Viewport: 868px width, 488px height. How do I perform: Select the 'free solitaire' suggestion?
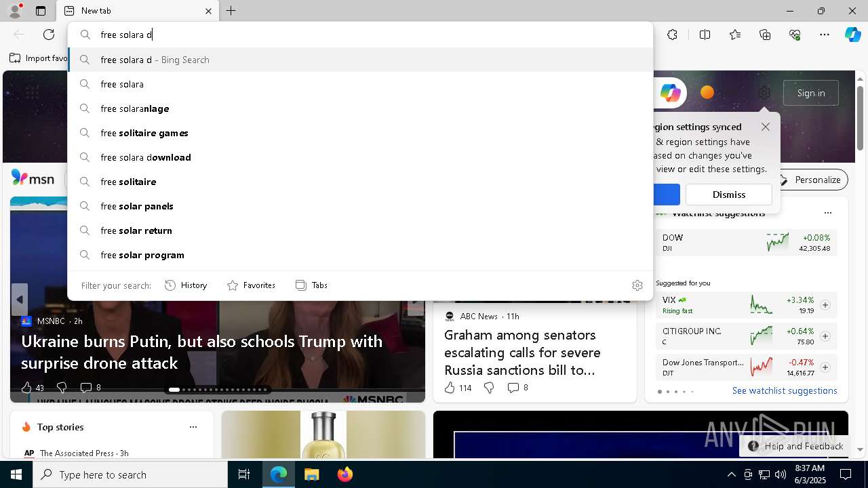point(360,182)
